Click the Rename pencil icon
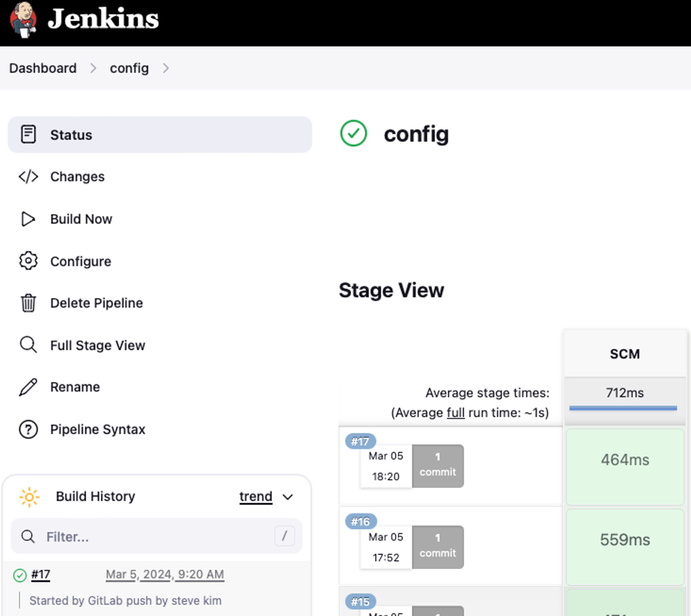Screen dimensions: 691x616 (x=28, y=387)
